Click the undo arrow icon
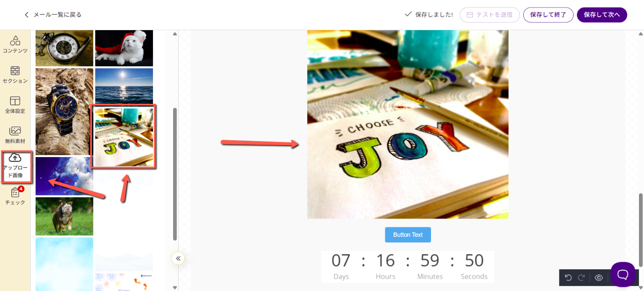Screen dimensions: 644x291 pos(568,278)
